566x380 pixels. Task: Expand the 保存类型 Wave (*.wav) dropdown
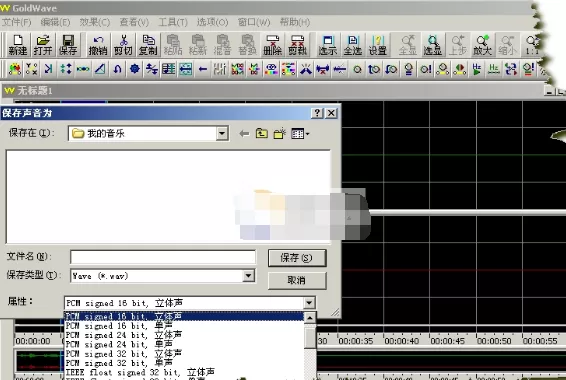pos(248,276)
